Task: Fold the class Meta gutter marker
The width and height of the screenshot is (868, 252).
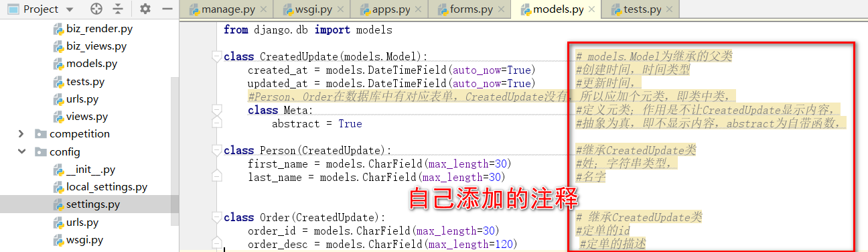Action: point(216,110)
